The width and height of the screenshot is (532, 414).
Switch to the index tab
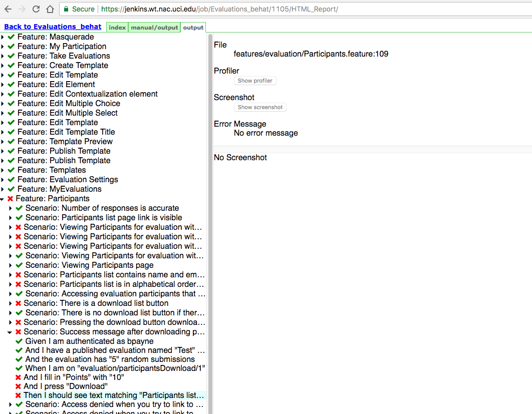click(117, 28)
